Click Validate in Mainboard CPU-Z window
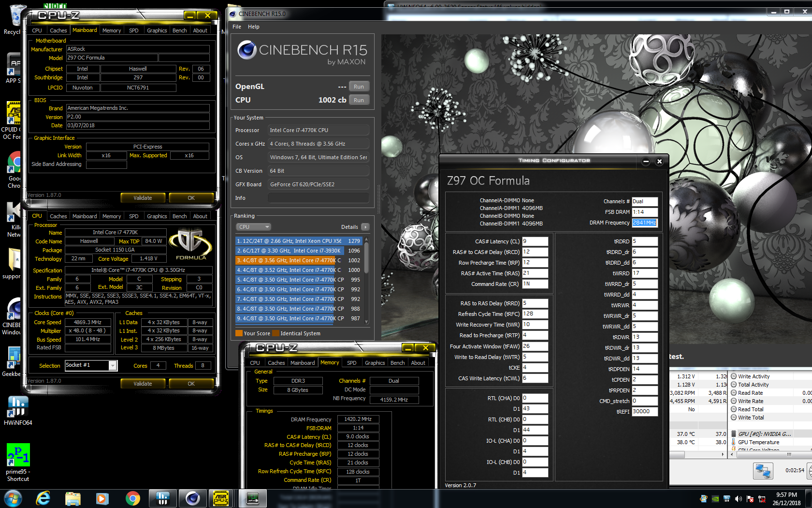The image size is (812, 508). (143, 198)
